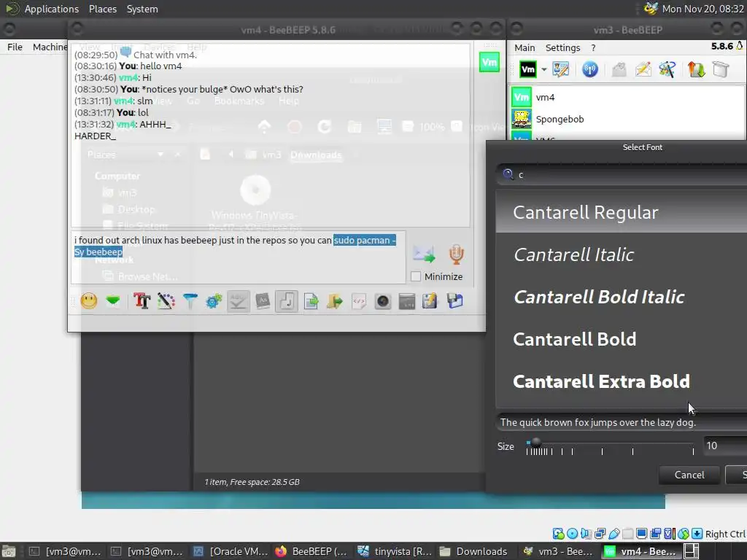Click the send file document-arrow icon

click(x=311, y=301)
